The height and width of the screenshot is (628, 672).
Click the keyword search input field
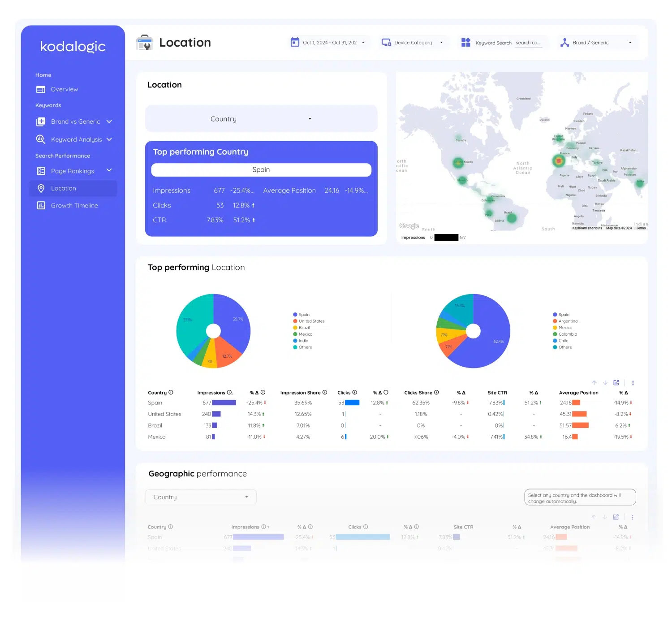(529, 43)
